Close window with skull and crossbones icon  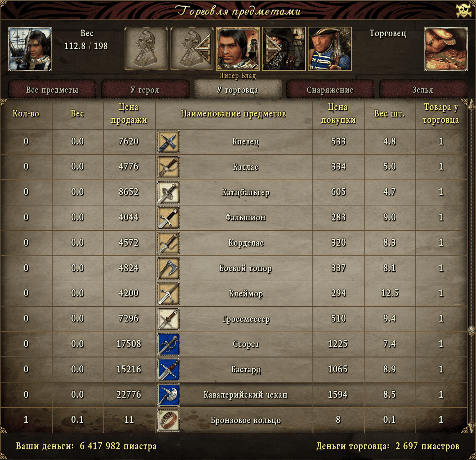pyautogui.click(x=463, y=11)
